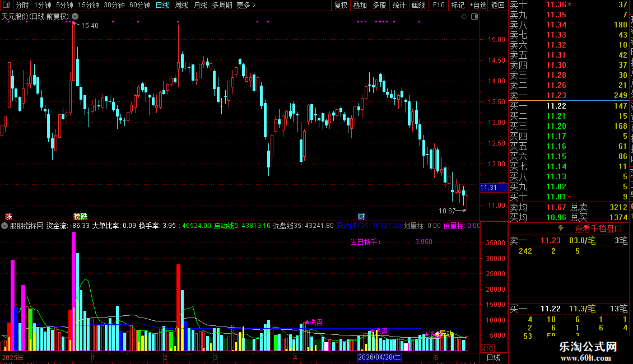The height and width of the screenshot is (364, 633).
Task: Open 查看千档盘口 link
Action: click(598, 229)
